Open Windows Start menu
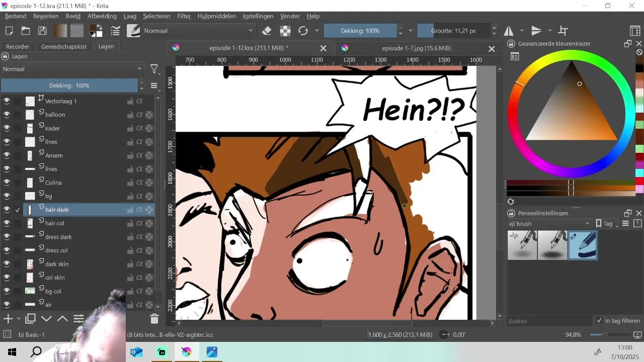644x362 pixels. pyautogui.click(x=12, y=352)
